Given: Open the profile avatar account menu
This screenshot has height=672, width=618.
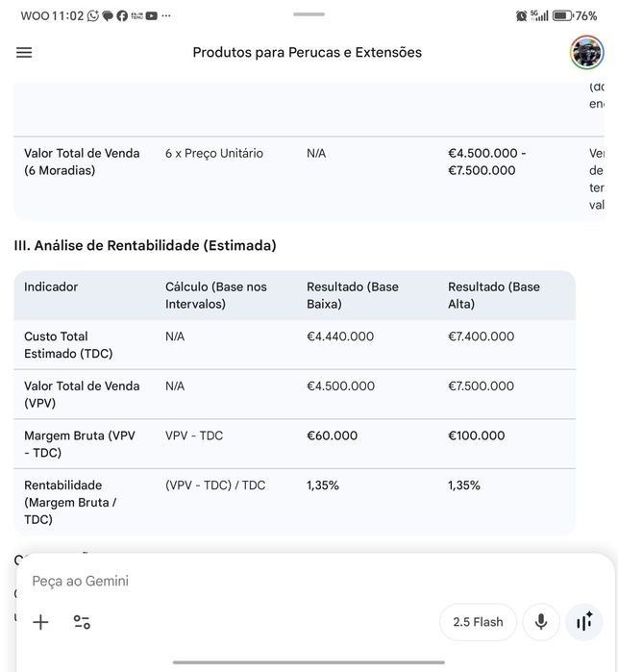Looking at the screenshot, I should 586,53.
